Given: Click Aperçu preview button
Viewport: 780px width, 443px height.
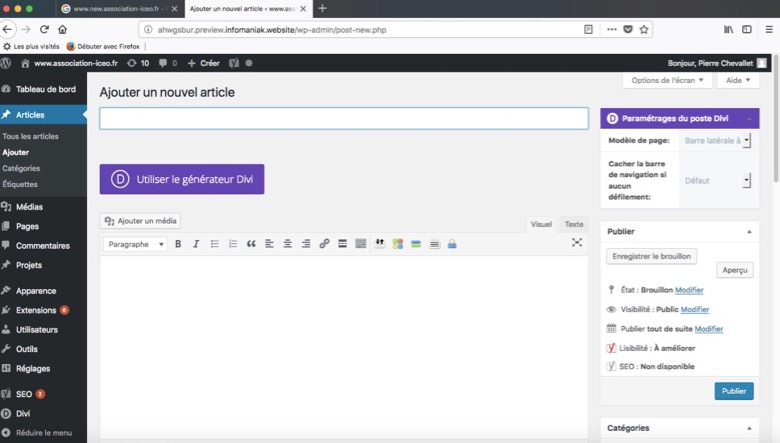Looking at the screenshot, I should pyautogui.click(x=735, y=270).
